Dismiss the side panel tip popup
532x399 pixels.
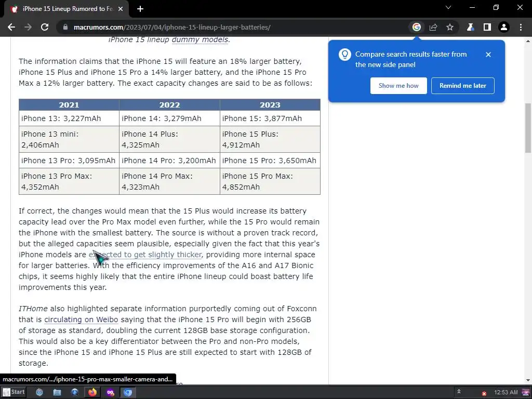(488, 54)
